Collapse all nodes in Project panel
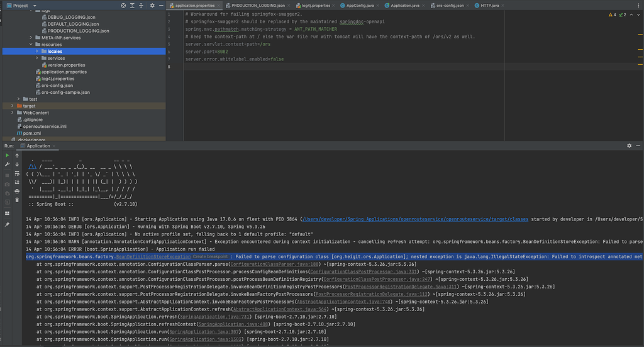Viewport: 644px width, 347px height. click(142, 6)
